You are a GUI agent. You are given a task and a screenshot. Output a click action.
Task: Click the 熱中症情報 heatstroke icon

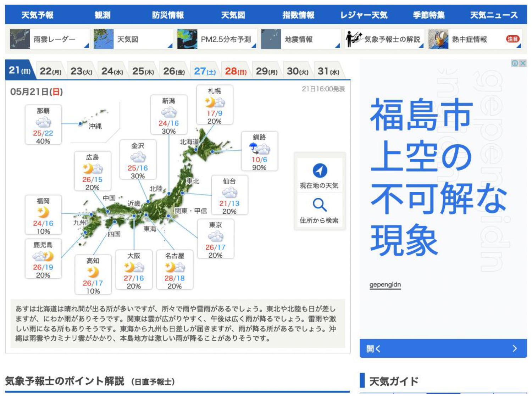pos(438,39)
